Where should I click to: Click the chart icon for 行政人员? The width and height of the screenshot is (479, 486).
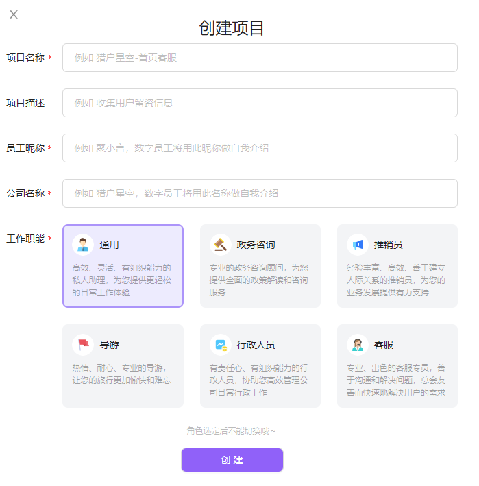click(220, 345)
